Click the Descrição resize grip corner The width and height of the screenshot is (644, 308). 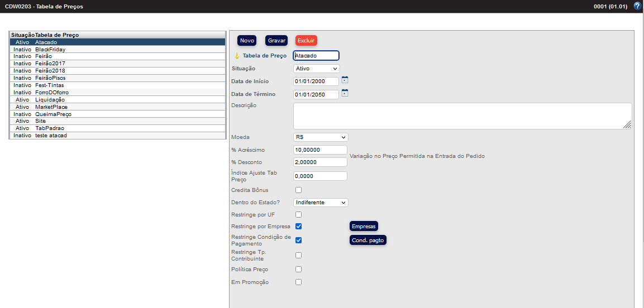(x=628, y=125)
